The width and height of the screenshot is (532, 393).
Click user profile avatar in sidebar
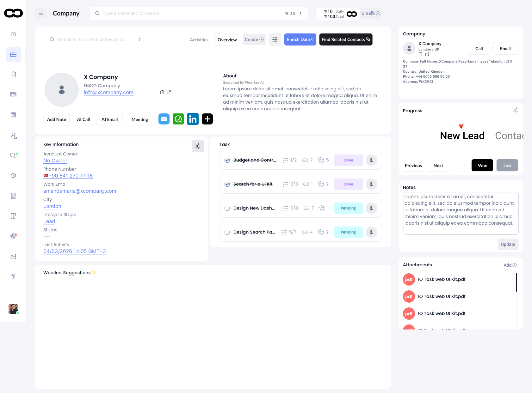pyautogui.click(x=13, y=309)
